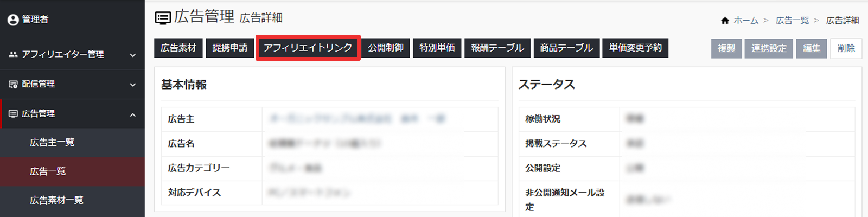The image size is (868, 217).
Task: Open the 公開制御 tab
Action: 386,48
